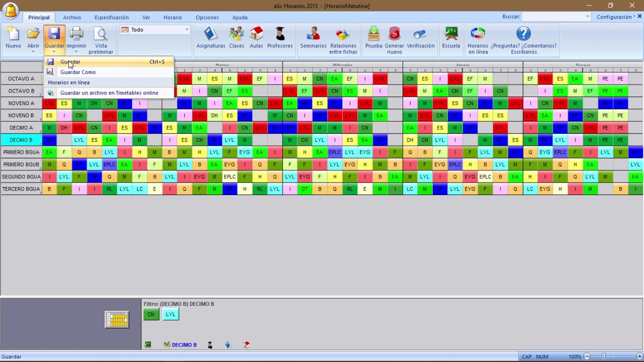Select the OCTAVO A row header
Screen dimensions: 644x362
pos(21,79)
